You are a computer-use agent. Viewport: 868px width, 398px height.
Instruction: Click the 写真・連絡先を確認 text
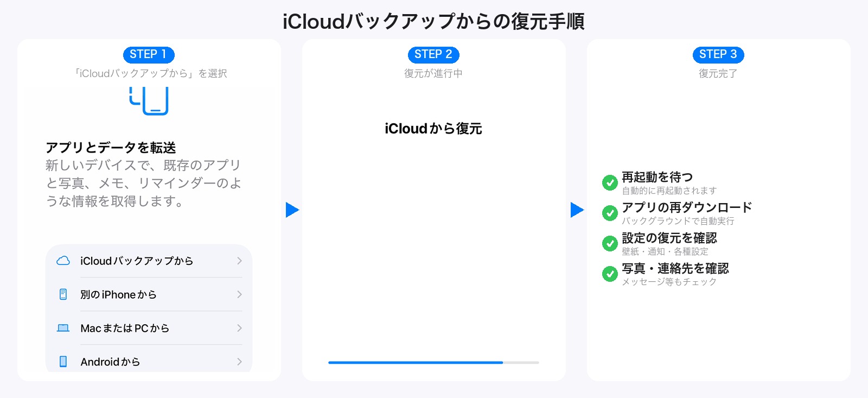click(x=675, y=268)
